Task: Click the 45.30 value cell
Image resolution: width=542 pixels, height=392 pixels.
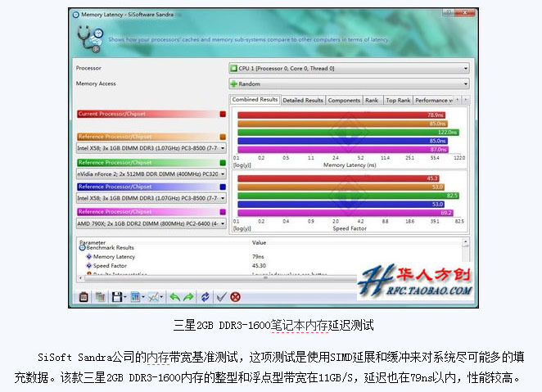Action: [259, 266]
